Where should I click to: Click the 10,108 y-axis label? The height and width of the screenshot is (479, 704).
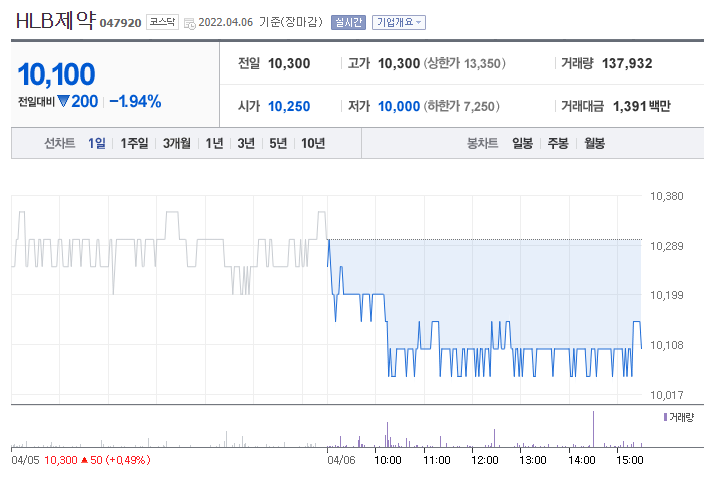pyautogui.click(x=667, y=345)
